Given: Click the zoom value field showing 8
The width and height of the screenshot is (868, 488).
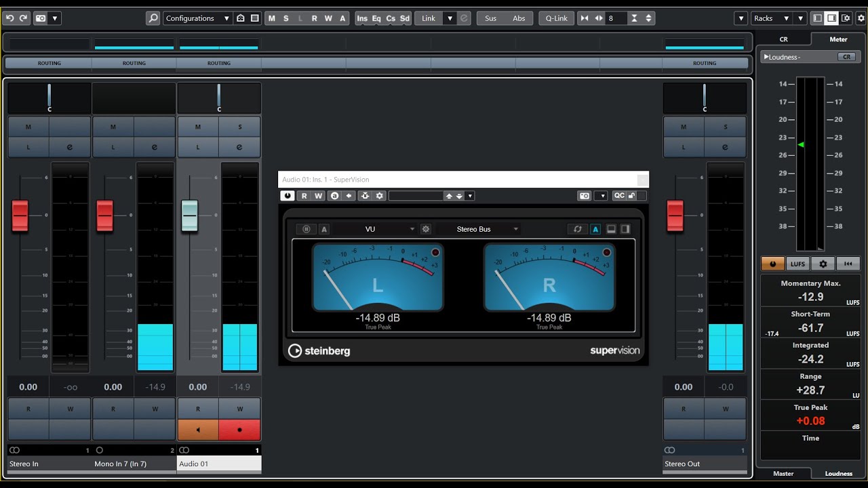Looking at the screenshot, I should click(x=616, y=18).
